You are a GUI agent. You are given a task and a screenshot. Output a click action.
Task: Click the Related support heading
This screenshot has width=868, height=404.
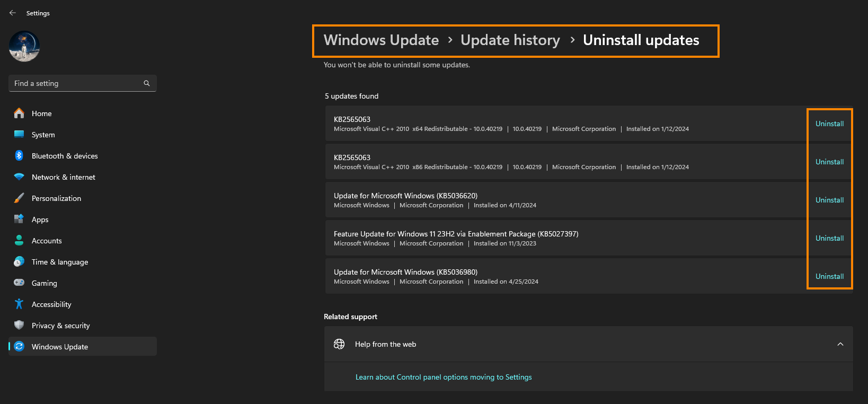(x=351, y=317)
